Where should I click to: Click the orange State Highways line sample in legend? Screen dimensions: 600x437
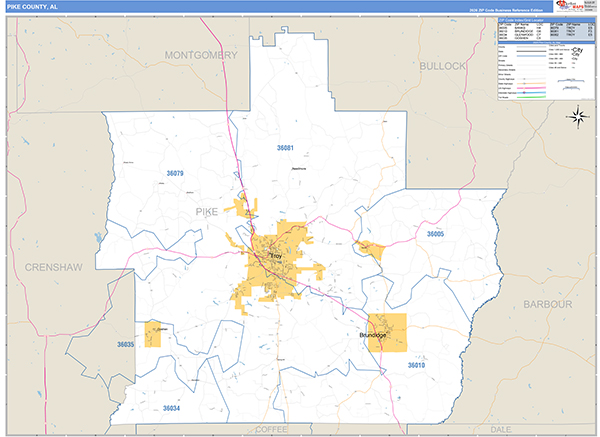532,83
